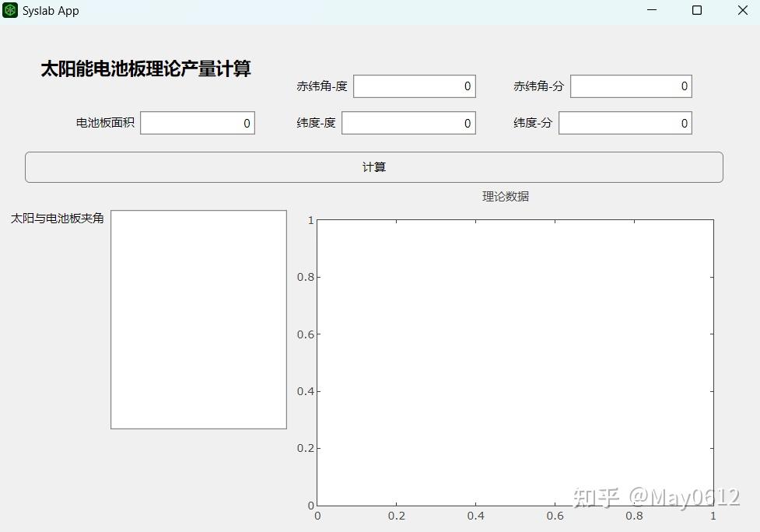Image resolution: width=760 pixels, height=532 pixels.
Task: Click the Syslab App icon in title bar
Action: [10, 10]
